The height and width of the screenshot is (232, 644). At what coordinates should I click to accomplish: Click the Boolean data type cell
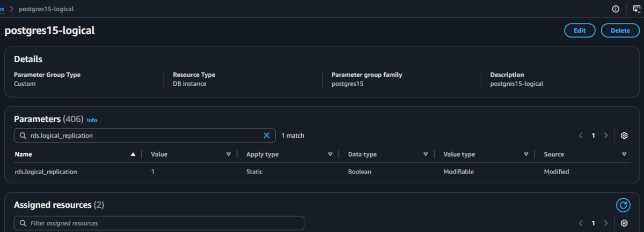[x=360, y=172]
